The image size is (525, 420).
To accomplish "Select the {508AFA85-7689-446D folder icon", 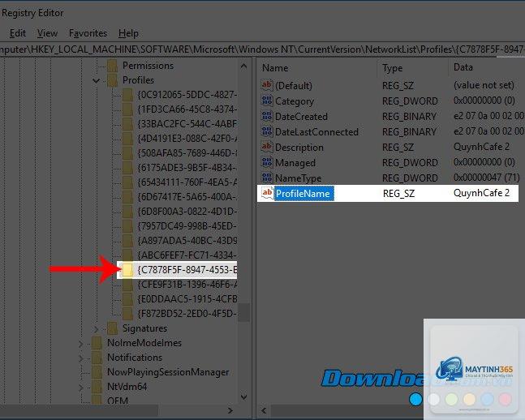I will click(127, 153).
